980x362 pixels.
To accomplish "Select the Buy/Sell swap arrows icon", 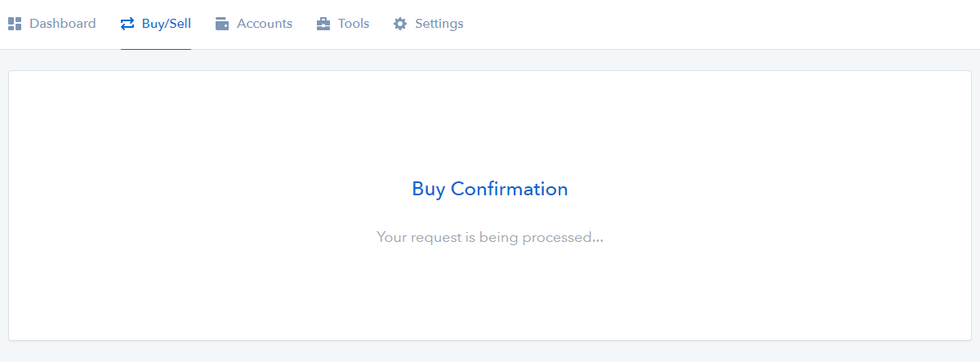I will click(x=127, y=24).
